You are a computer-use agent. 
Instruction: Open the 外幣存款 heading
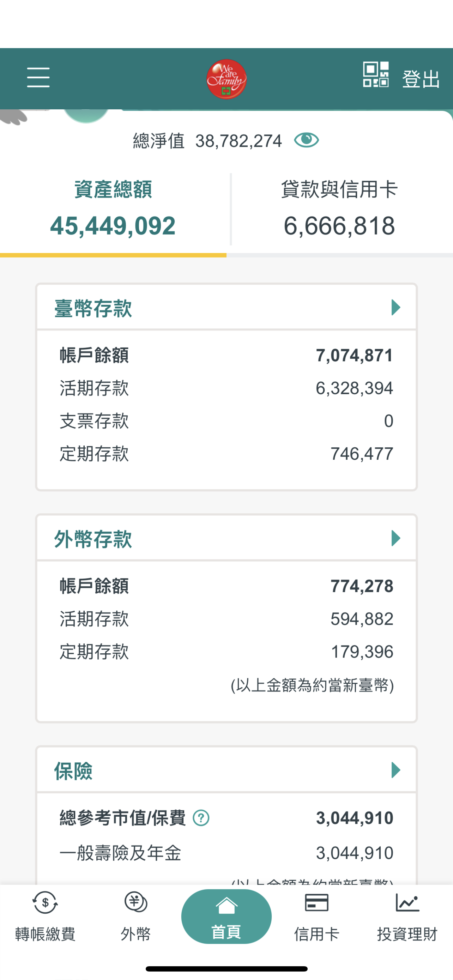93,539
